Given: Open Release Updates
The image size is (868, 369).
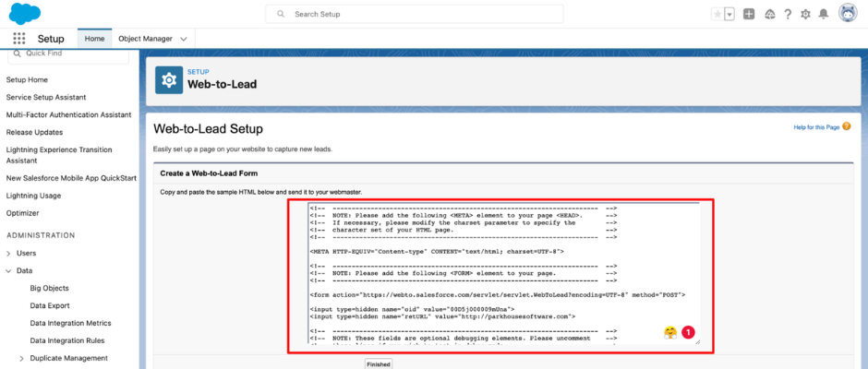Looking at the screenshot, I should click(x=34, y=132).
